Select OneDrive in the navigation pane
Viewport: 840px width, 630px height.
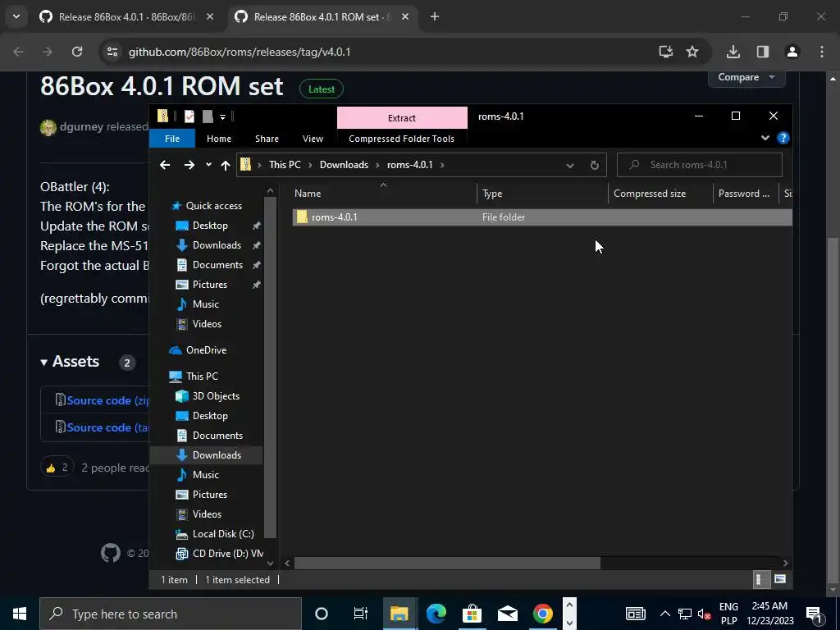tap(206, 350)
